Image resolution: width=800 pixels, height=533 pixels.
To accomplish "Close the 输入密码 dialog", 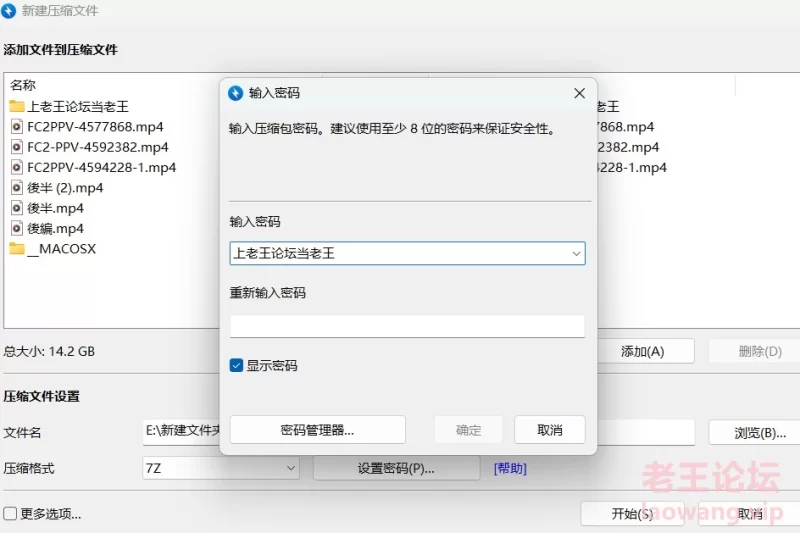I will pyautogui.click(x=579, y=93).
